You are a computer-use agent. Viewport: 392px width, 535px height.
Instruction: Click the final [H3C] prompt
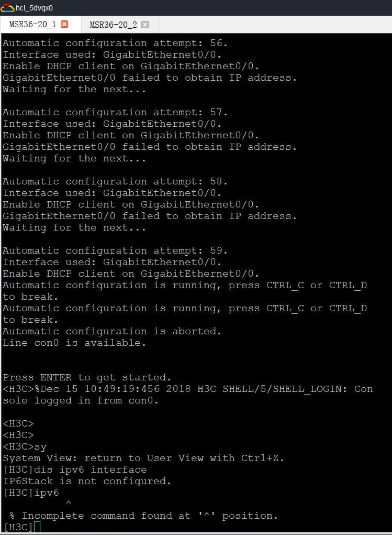(18, 527)
